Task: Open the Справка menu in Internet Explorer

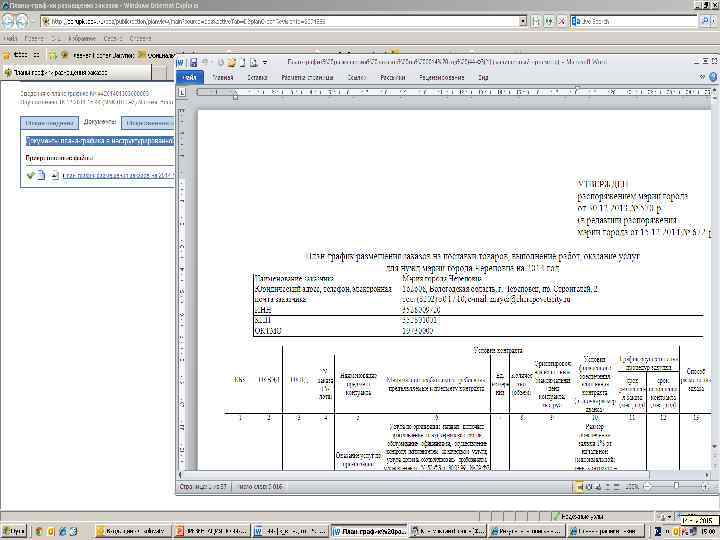Action: (x=140, y=39)
